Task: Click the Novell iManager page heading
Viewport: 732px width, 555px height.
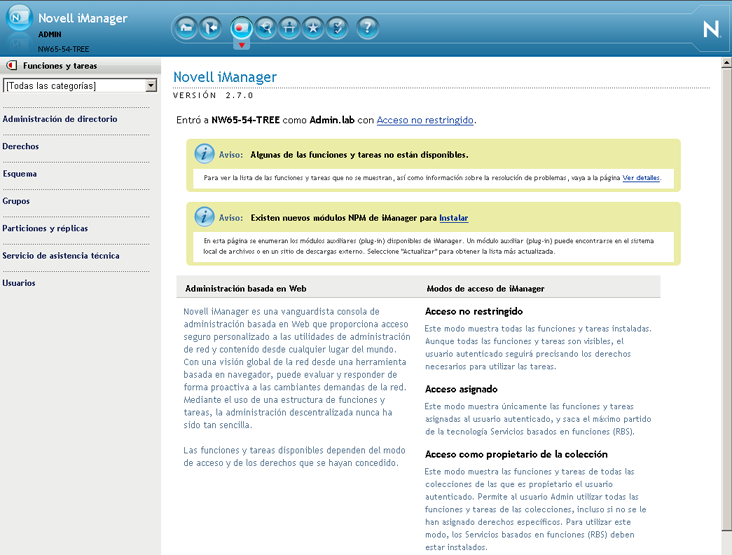Action: (x=225, y=77)
